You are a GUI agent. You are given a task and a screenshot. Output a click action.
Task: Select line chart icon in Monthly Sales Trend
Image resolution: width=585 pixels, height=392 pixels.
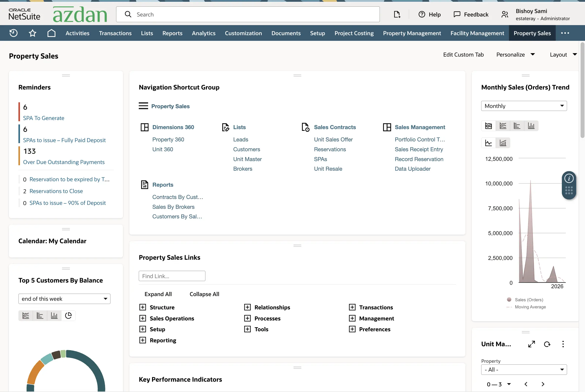coord(503,126)
